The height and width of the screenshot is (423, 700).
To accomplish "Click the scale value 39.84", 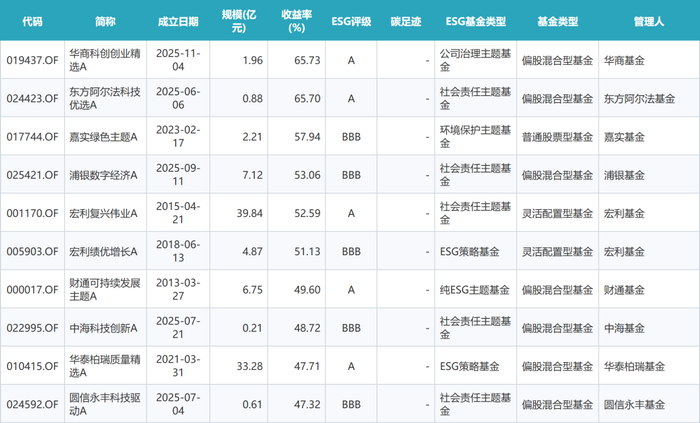I will (x=250, y=214).
